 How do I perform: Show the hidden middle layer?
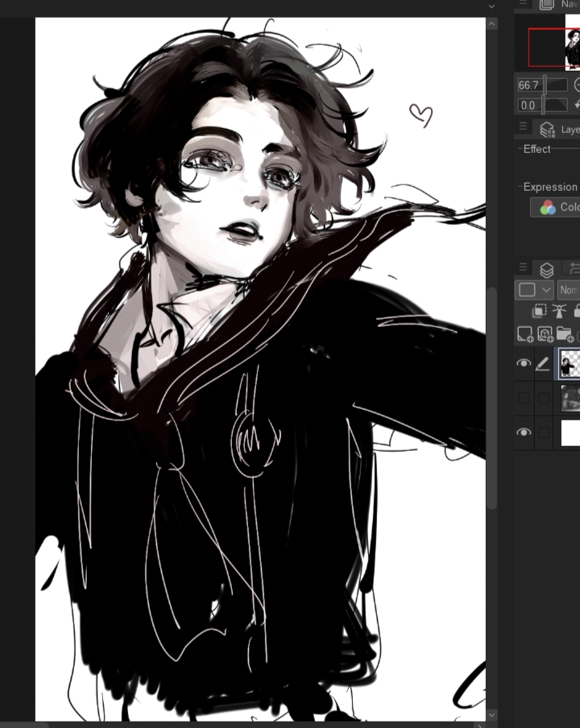524,398
